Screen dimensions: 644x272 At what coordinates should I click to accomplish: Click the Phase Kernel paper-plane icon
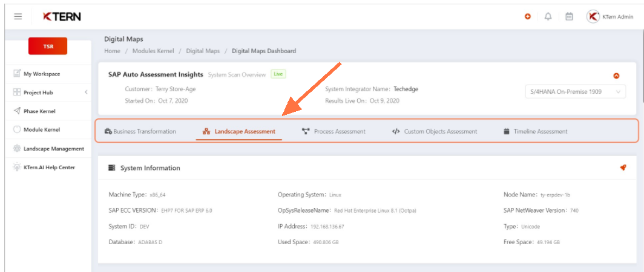point(17,111)
